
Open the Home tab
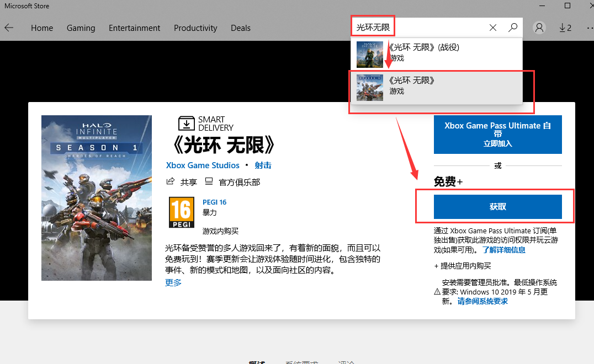pyautogui.click(x=42, y=28)
